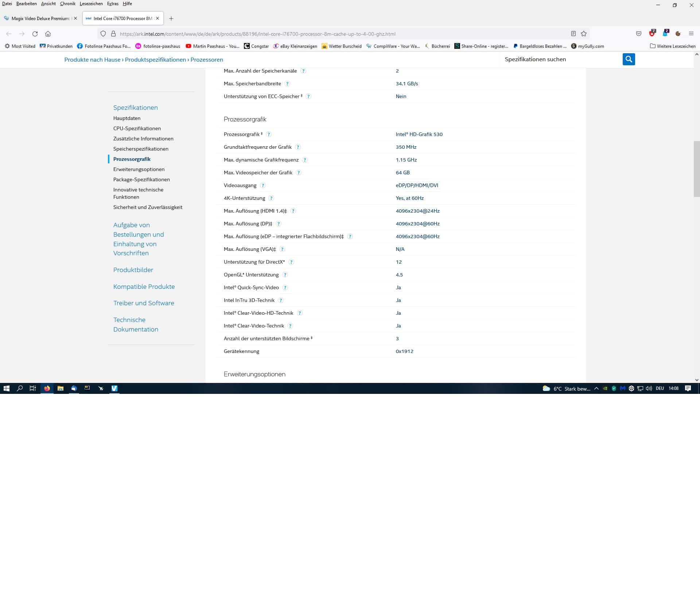Show help for Max. dynamische Grafikfrequenz
Image resolution: width=700 pixels, height=593 pixels.
coord(305,160)
